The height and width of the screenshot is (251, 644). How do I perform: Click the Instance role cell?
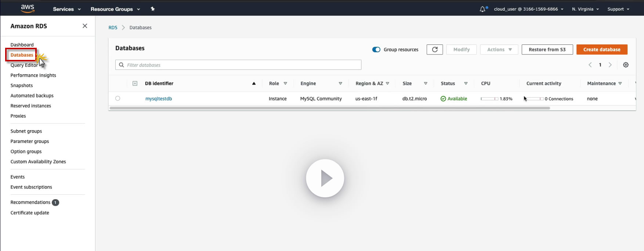coord(278,98)
